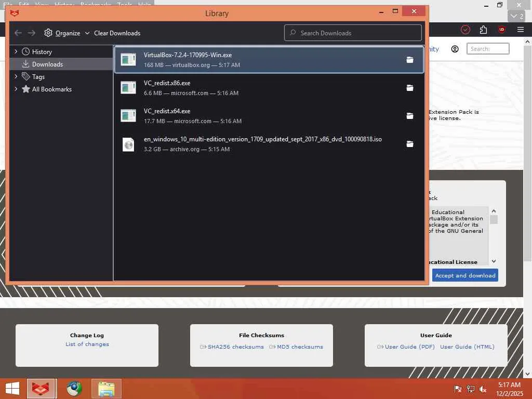Open the account profile icon on the webpage
The image size is (532, 399).
455,49
